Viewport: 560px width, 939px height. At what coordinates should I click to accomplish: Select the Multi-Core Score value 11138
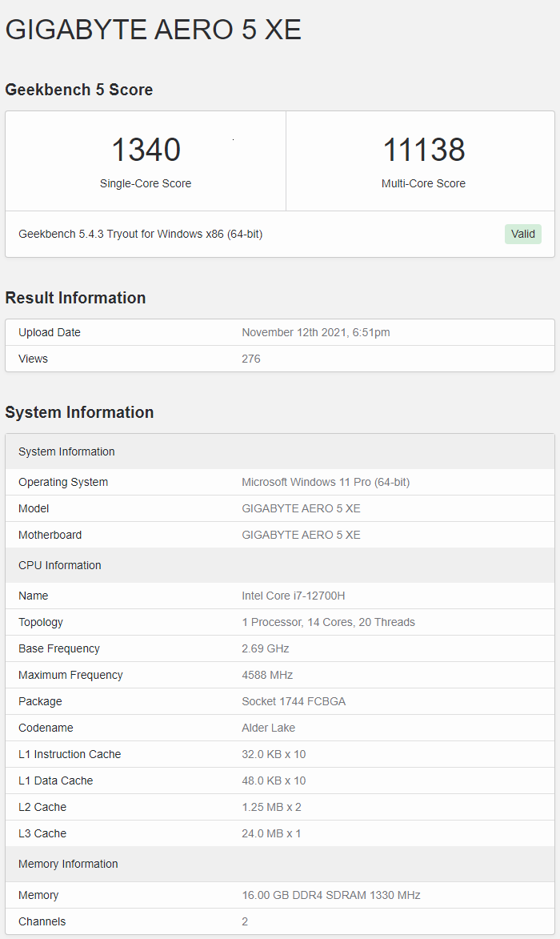423,150
